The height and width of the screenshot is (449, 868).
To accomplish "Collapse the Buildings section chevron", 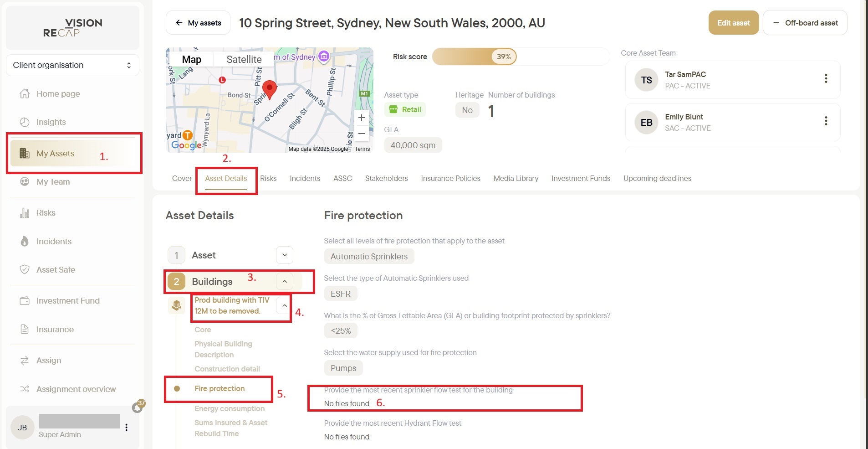I will [285, 281].
